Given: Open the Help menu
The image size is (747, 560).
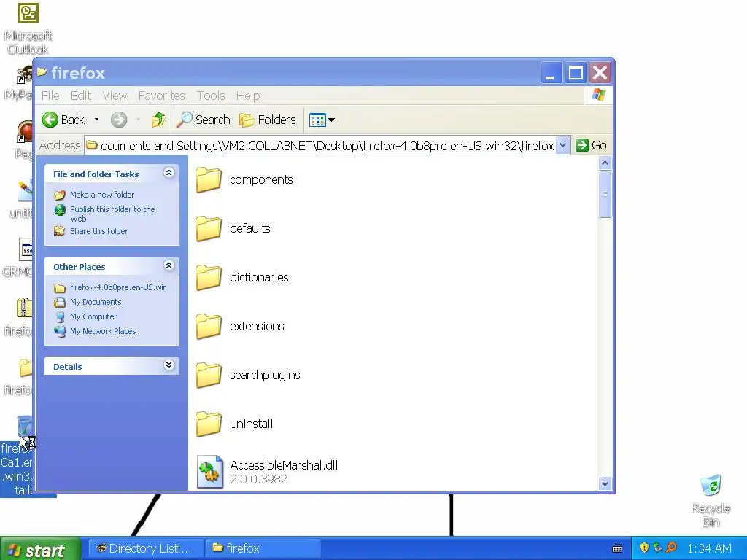Looking at the screenshot, I should (x=248, y=96).
